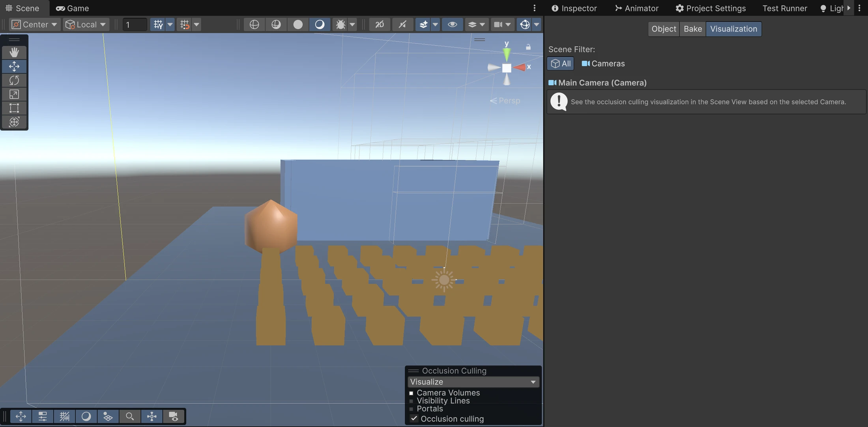Toggle the Visibility Lines checkbox
Screen dimensions: 868x427
411,401
